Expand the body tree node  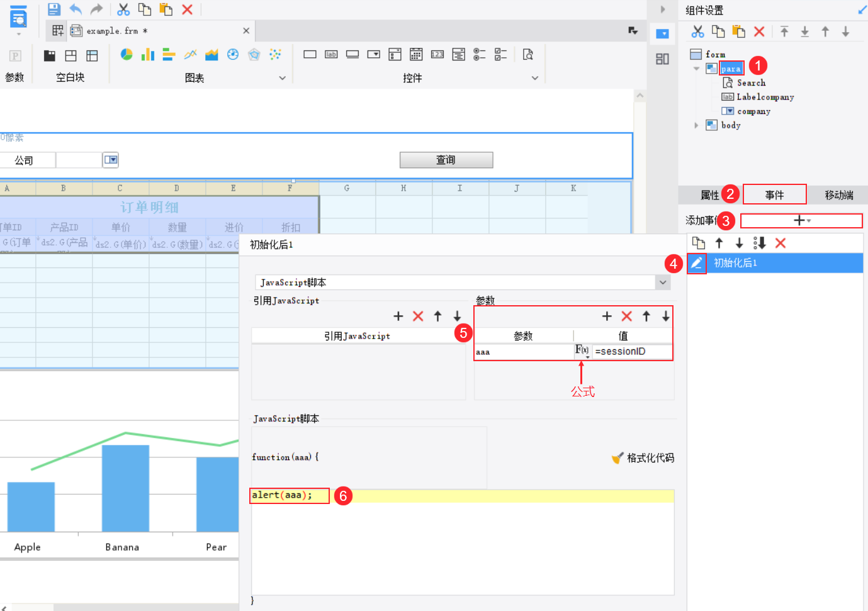(696, 125)
